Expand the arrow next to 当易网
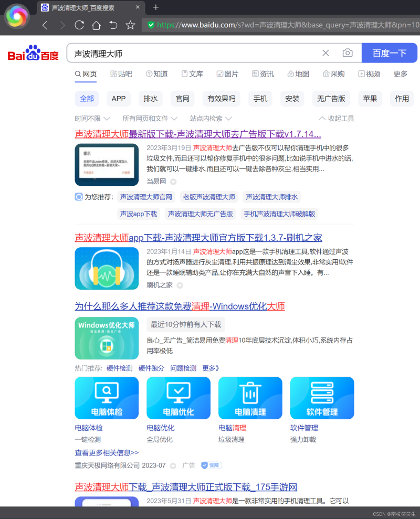This screenshot has height=519, width=420. [173, 182]
